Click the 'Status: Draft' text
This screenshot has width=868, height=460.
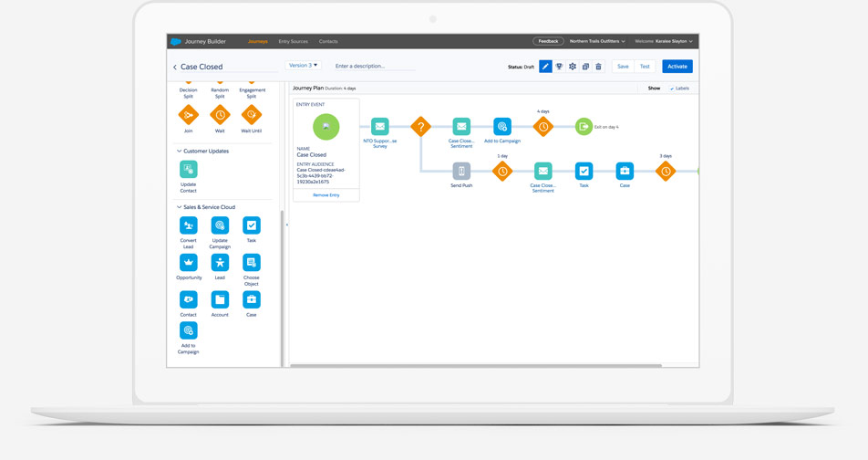[x=521, y=67]
